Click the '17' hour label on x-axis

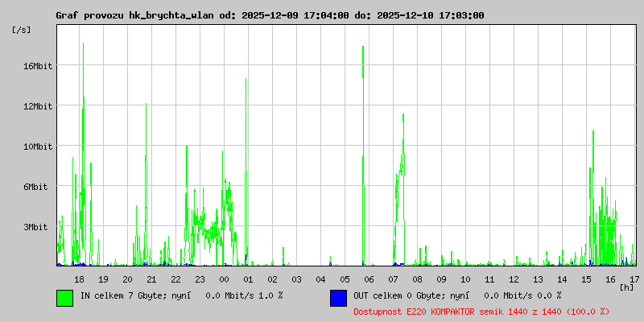[x=634, y=279]
